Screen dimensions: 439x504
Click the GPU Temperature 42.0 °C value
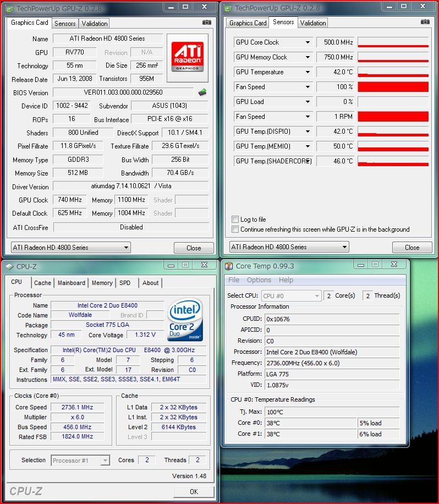336,72
